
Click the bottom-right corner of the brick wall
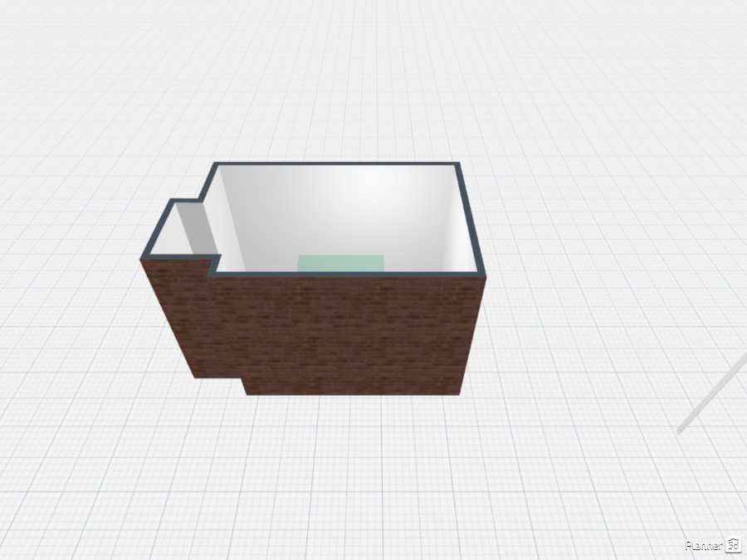coord(461,393)
